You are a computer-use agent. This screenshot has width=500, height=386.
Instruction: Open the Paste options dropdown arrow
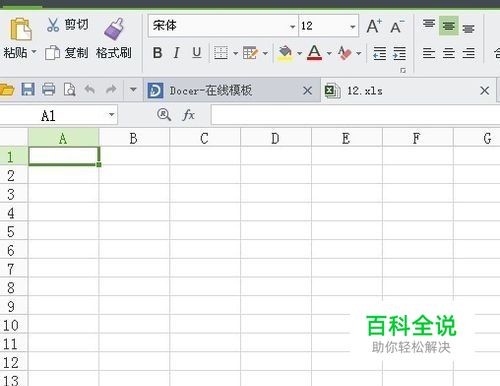pos(34,52)
